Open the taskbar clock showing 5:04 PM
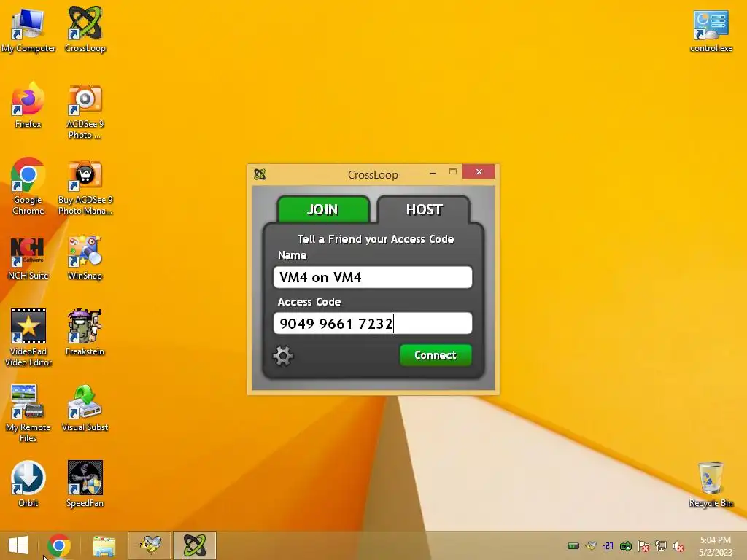Image resolution: width=747 pixels, height=560 pixels. click(716, 545)
